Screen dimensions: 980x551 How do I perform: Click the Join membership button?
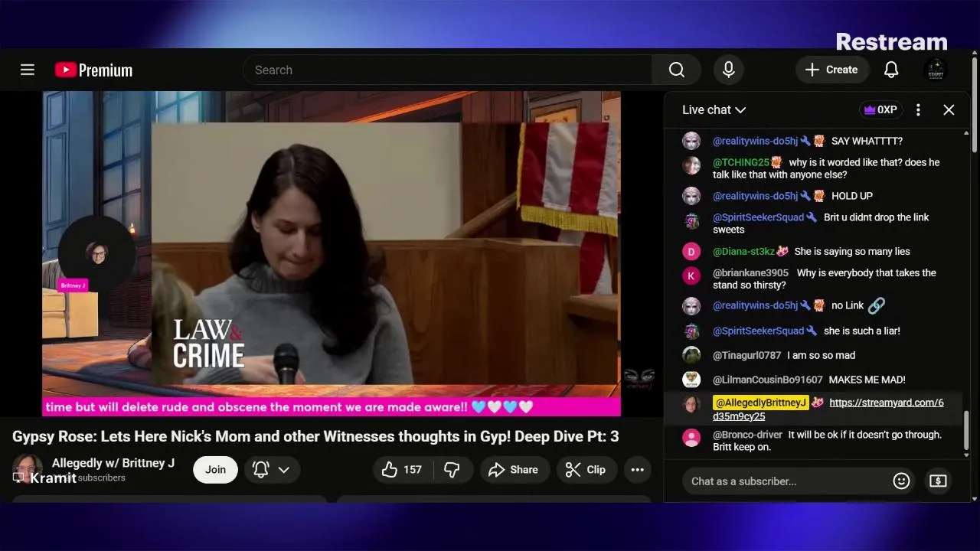tap(215, 470)
